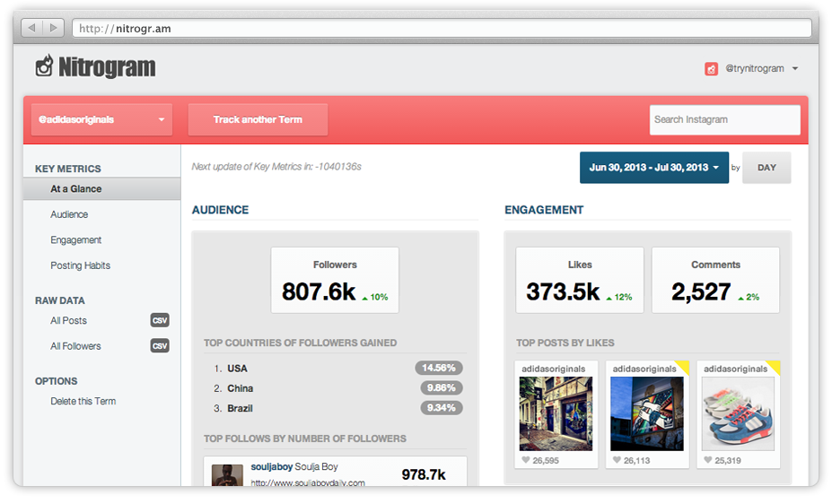
Task: Click the browser forward arrow
Action: coord(54,29)
